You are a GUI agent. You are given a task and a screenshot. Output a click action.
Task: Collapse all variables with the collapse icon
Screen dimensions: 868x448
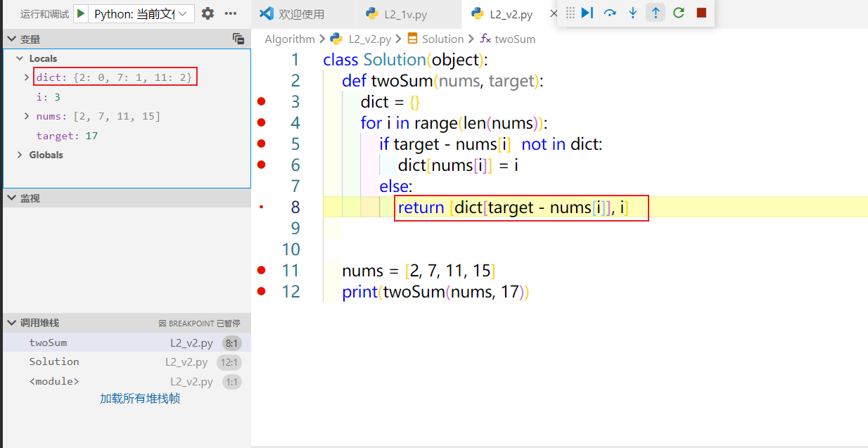tap(238, 39)
